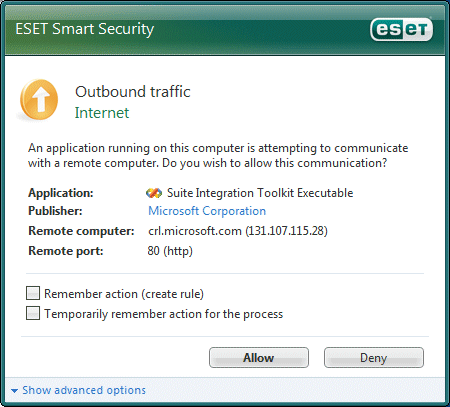Click the green Internet zone label

tap(102, 113)
